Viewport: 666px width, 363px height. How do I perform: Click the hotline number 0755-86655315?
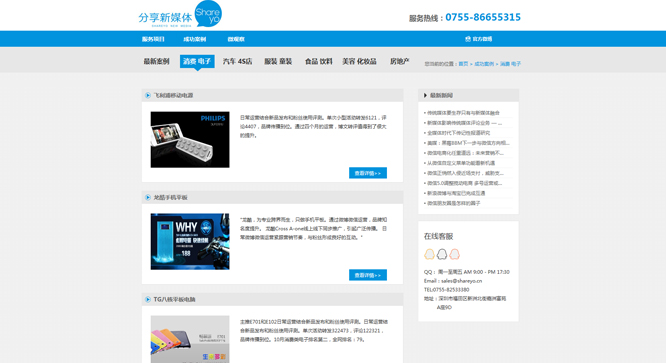tap(483, 17)
